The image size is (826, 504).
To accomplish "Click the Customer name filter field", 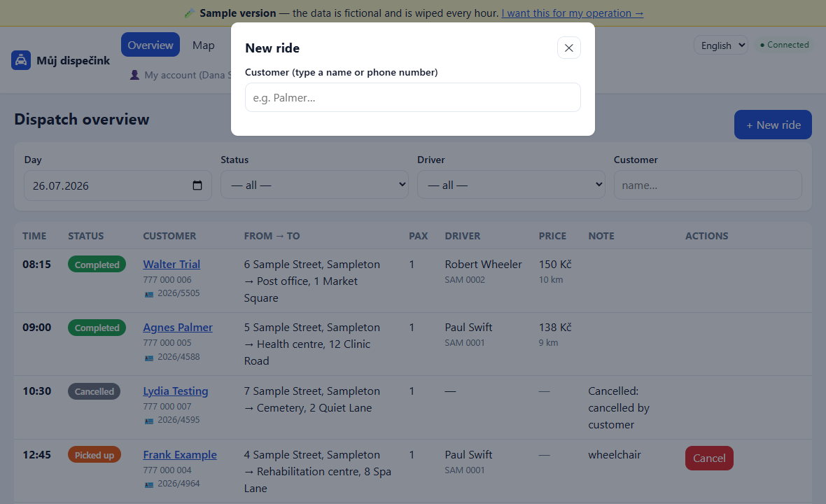I will coord(708,185).
